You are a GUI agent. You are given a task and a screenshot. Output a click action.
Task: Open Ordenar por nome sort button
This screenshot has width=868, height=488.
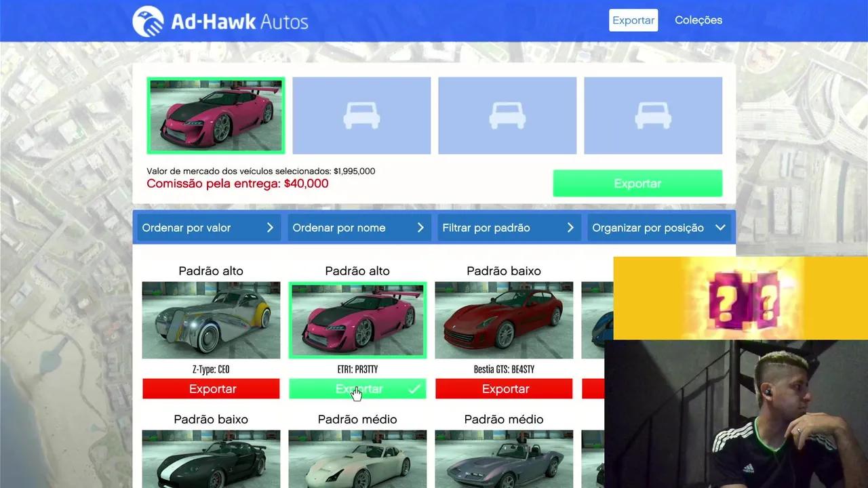pyautogui.click(x=358, y=228)
